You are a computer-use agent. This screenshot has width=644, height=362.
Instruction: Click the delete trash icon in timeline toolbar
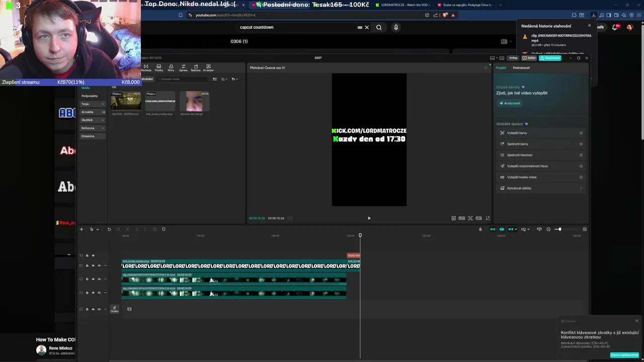point(154,229)
